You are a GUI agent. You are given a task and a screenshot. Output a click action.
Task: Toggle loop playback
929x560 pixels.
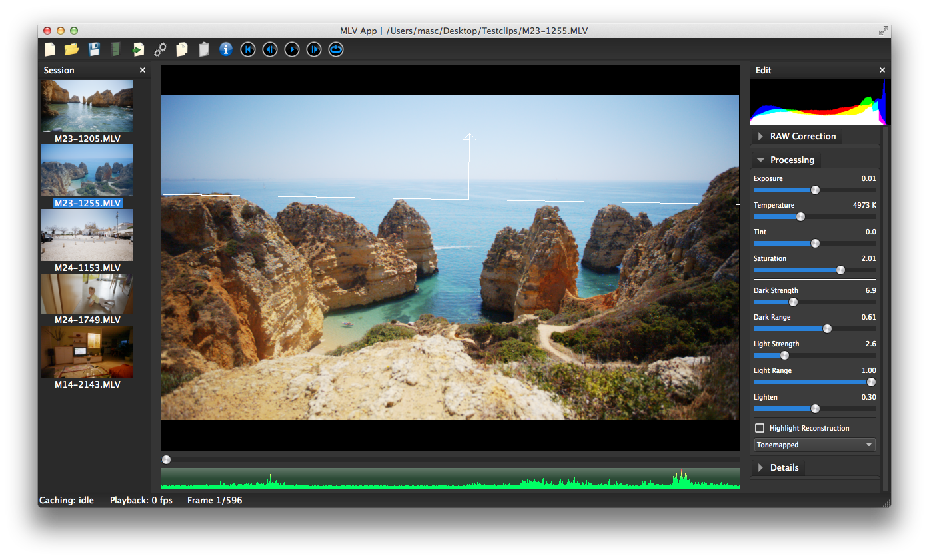tap(336, 49)
